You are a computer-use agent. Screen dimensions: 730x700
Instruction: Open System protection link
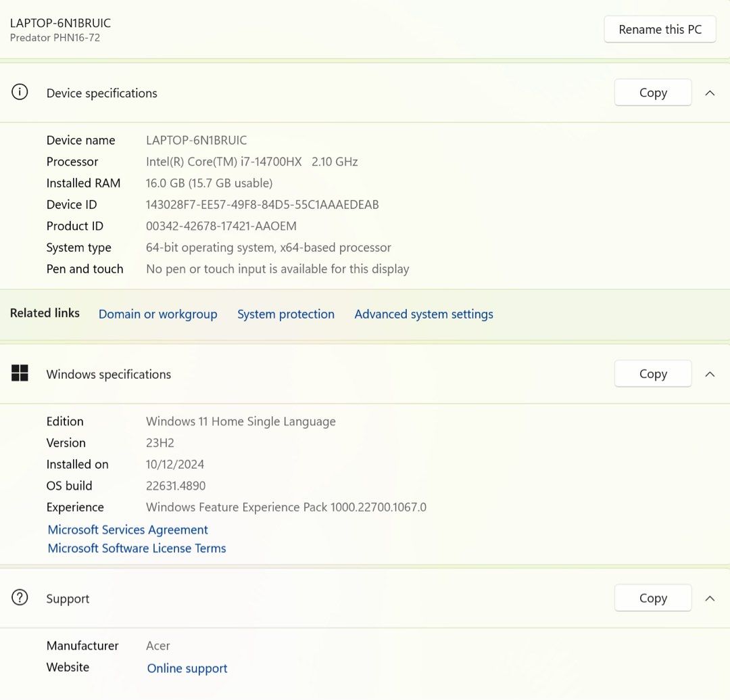286,314
